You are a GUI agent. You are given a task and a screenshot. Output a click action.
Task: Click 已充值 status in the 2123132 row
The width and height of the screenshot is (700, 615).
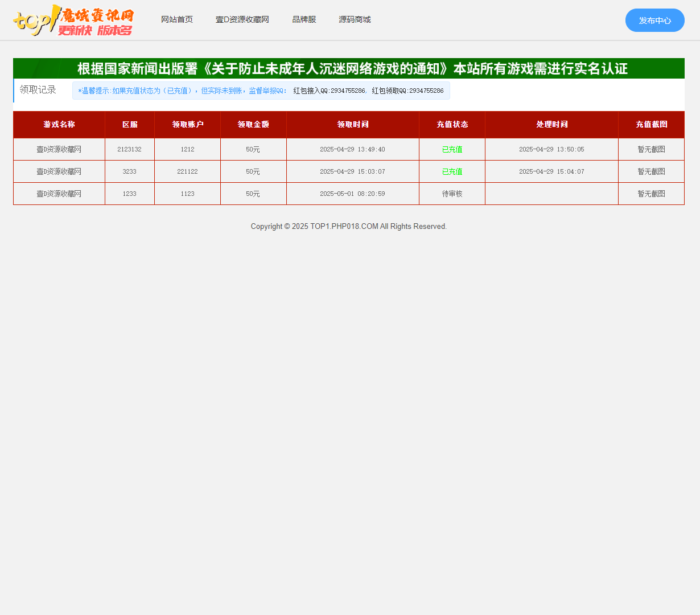click(x=452, y=149)
